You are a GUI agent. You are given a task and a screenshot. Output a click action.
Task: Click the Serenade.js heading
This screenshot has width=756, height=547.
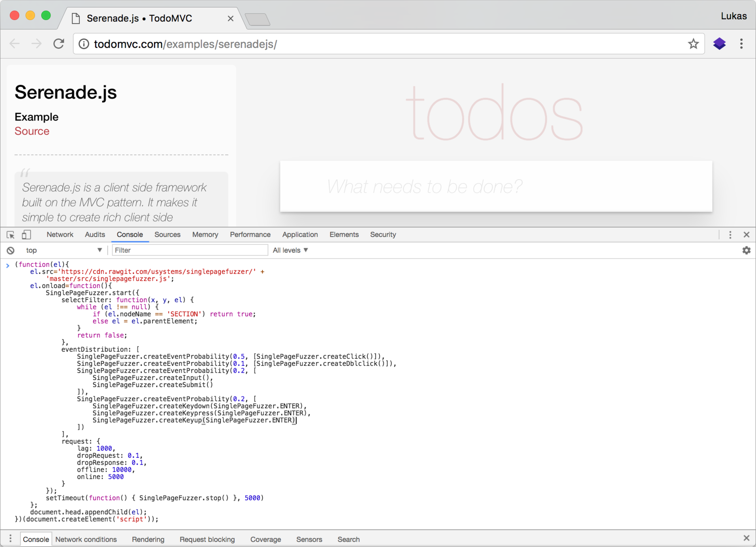pos(66,92)
